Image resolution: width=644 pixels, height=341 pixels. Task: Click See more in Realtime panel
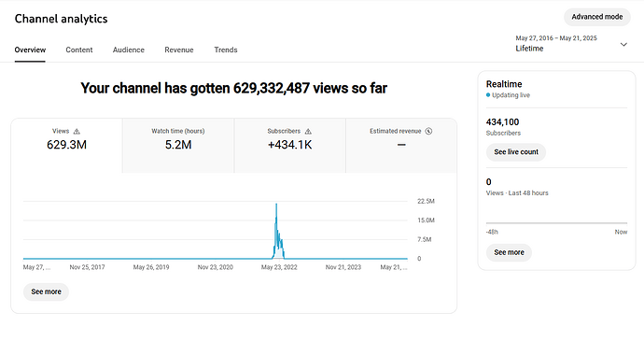pyautogui.click(x=509, y=252)
